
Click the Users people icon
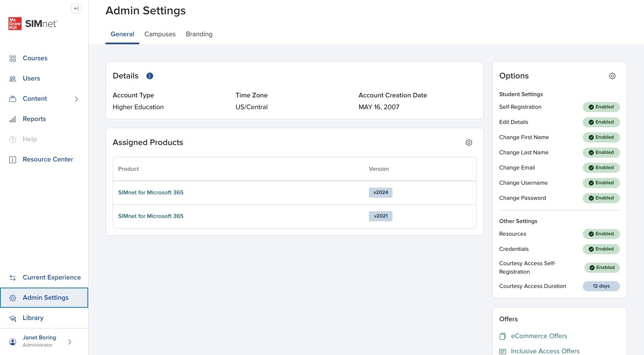point(13,79)
